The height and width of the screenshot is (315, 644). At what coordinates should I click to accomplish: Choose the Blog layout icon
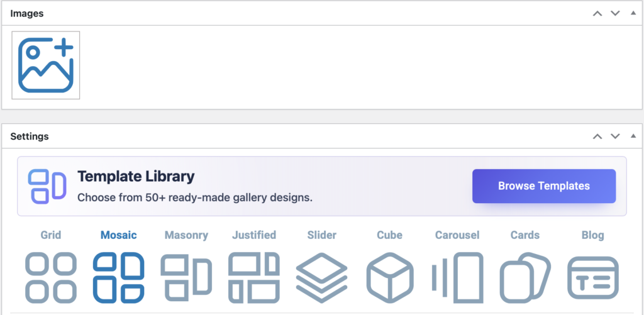593,277
